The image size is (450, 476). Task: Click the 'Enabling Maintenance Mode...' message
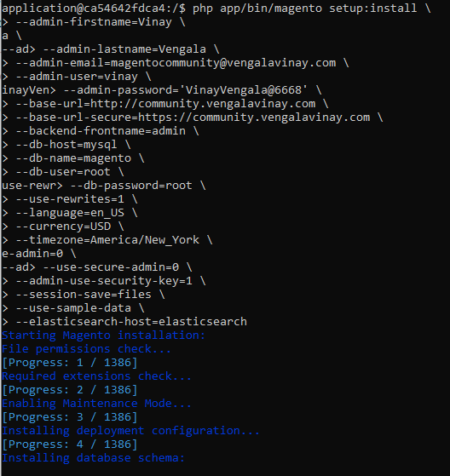96,404
